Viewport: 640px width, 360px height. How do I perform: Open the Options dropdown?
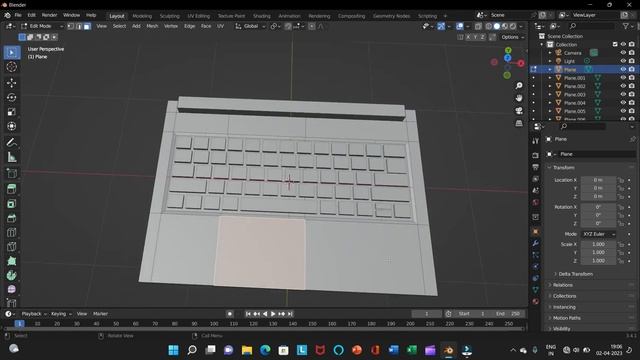coord(512,37)
